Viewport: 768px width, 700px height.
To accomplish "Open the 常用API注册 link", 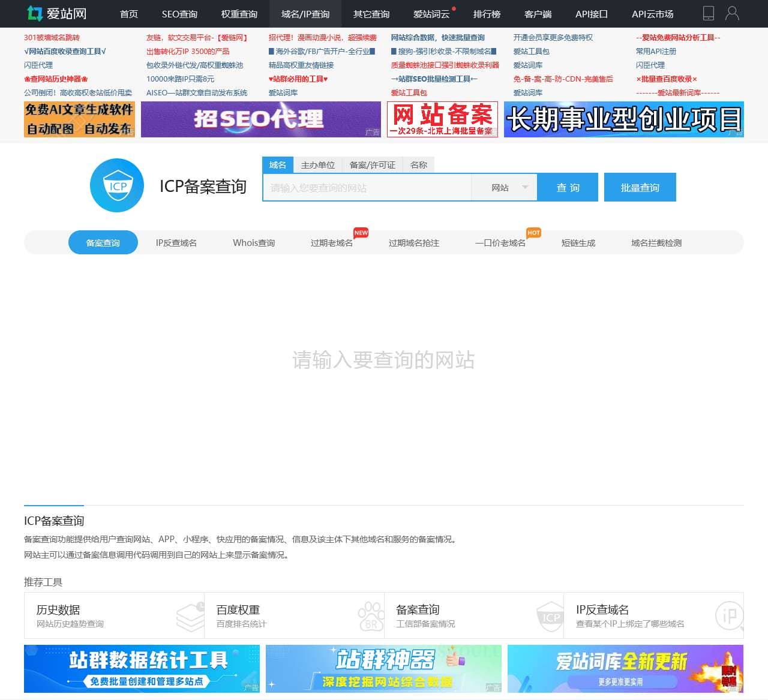I will pos(656,51).
